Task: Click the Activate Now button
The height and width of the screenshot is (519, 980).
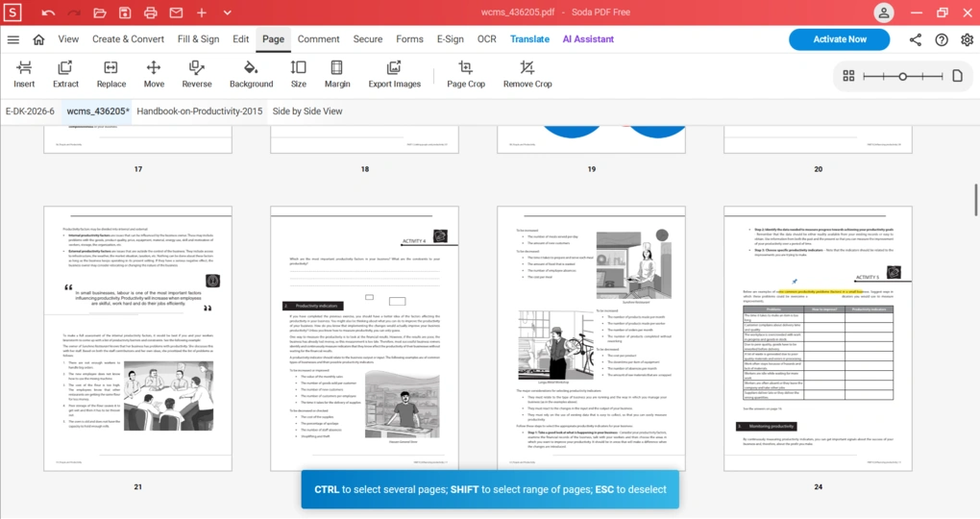Action: 840,39
